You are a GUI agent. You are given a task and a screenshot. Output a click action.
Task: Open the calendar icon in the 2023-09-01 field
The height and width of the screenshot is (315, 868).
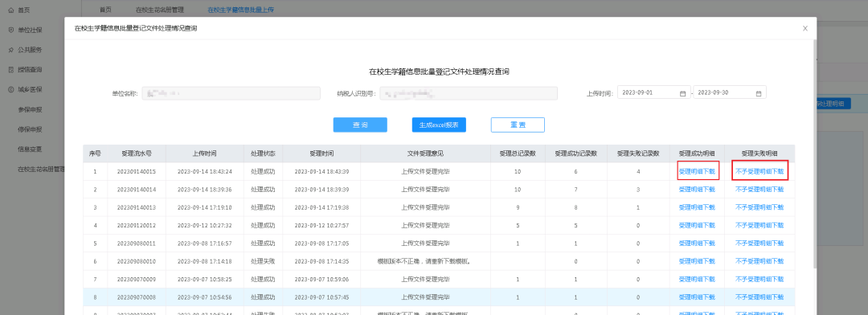(x=682, y=93)
